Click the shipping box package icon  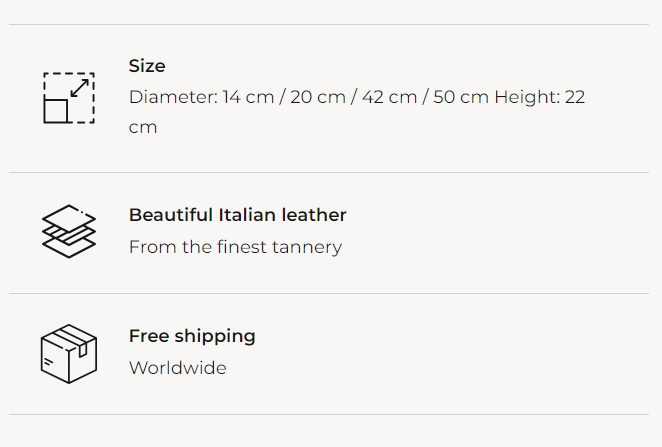coord(69,353)
